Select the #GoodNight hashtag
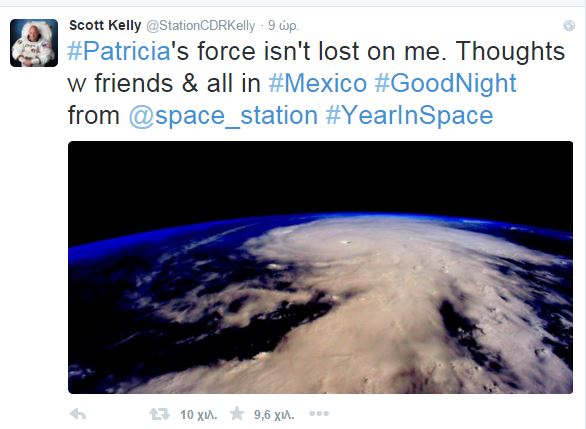This screenshot has height=429, width=586. pos(445,84)
